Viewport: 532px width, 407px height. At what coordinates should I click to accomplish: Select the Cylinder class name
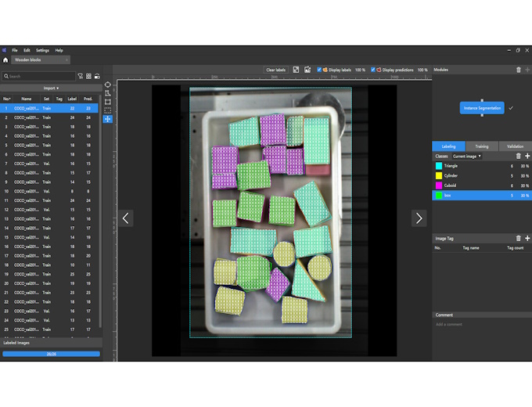click(x=451, y=176)
